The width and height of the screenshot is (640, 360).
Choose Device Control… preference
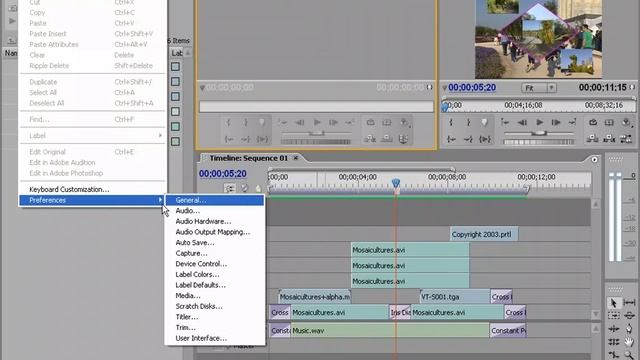point(215,264)
